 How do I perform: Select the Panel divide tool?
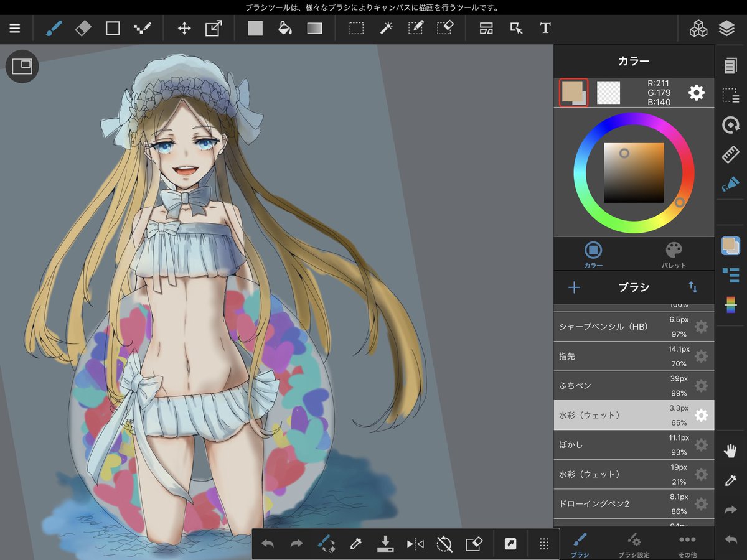coord(486,29)
